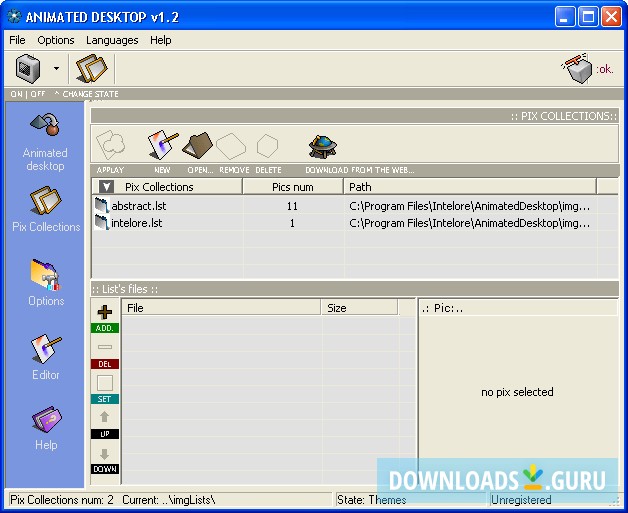Click the path of intelore.lst
628x513 pixels.
469,223
